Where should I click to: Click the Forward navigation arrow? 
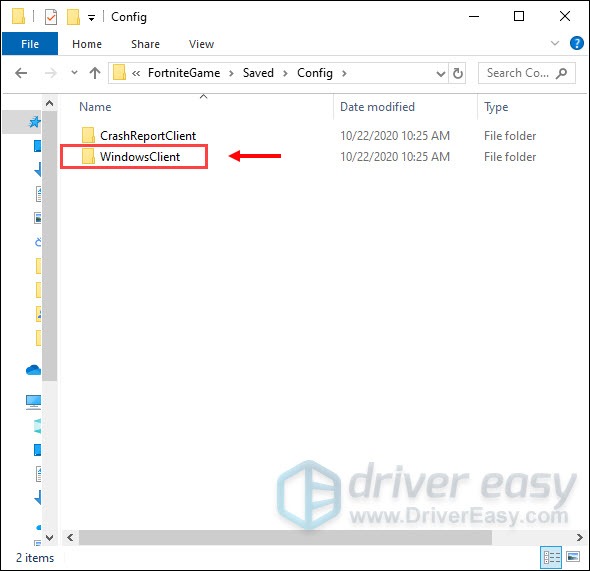(50, 73)
